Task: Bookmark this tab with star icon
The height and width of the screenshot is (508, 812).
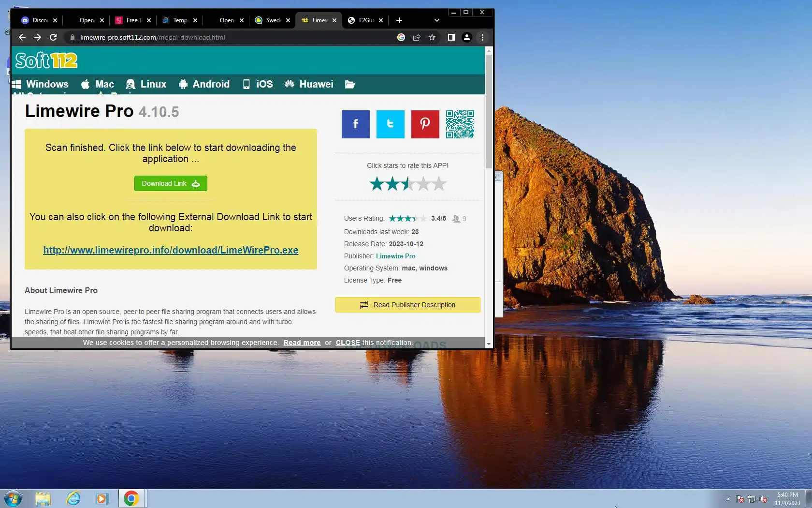Action: [432, 37]
